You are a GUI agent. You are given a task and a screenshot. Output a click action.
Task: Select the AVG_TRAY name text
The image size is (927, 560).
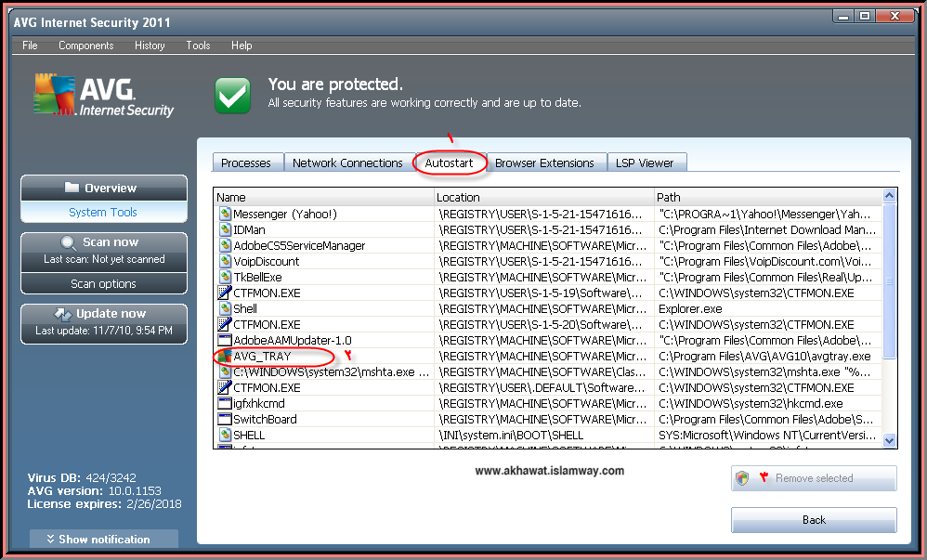[262, 356]
